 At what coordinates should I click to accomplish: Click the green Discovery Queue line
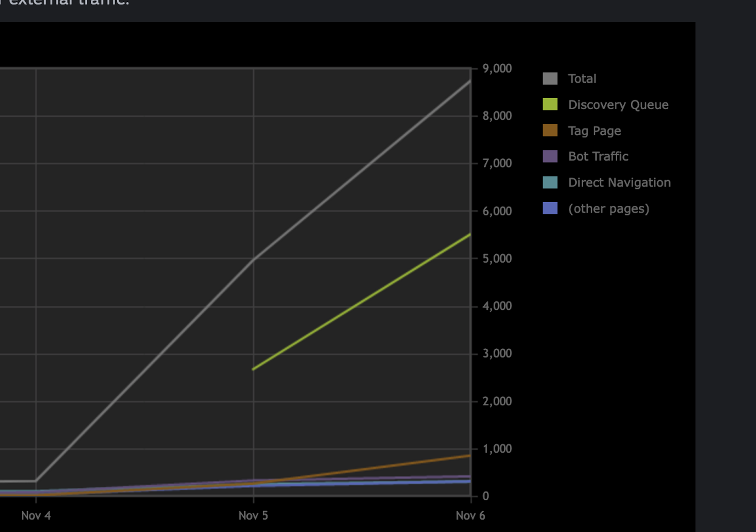362,301
